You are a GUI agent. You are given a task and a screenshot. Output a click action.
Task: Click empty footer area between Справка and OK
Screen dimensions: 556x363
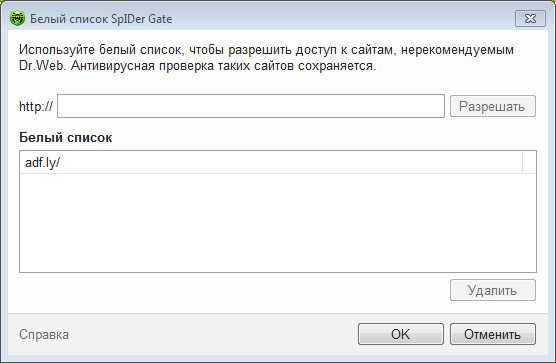[213, 335]
